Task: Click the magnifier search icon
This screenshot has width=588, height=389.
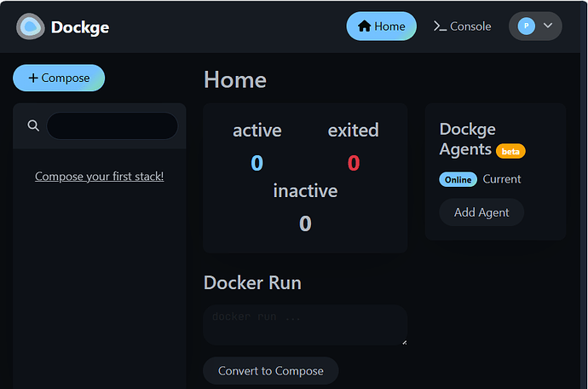Action: pos(34,125)
